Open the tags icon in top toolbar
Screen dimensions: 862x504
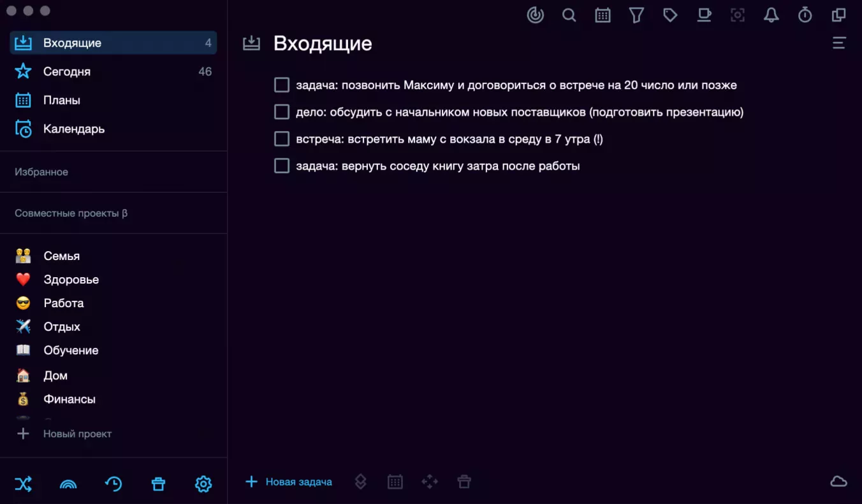tap(670, 15)
